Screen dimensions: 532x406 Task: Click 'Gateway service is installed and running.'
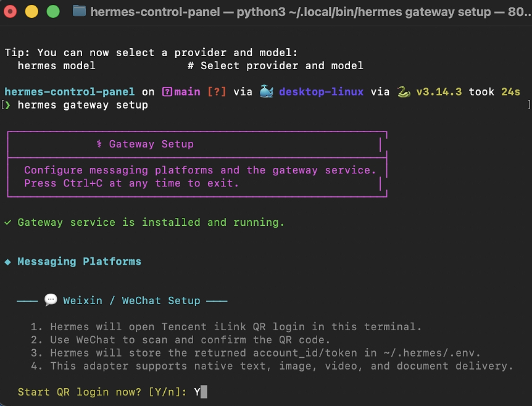[x=151, y=223]
